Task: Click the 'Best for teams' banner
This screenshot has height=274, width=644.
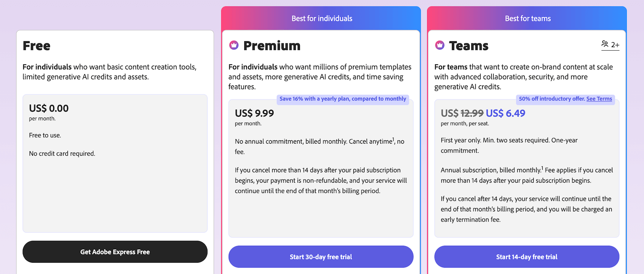Action: [527, 18]
